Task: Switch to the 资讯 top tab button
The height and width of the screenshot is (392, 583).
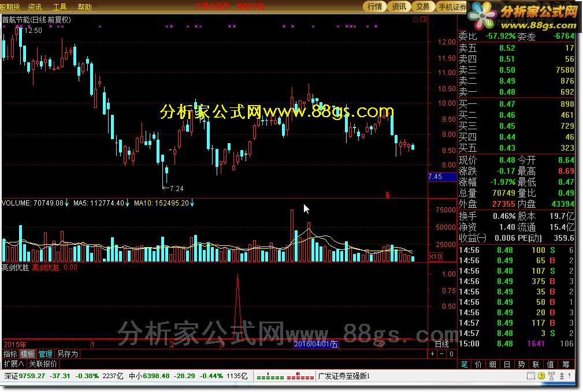Action: tap(399, 6)
